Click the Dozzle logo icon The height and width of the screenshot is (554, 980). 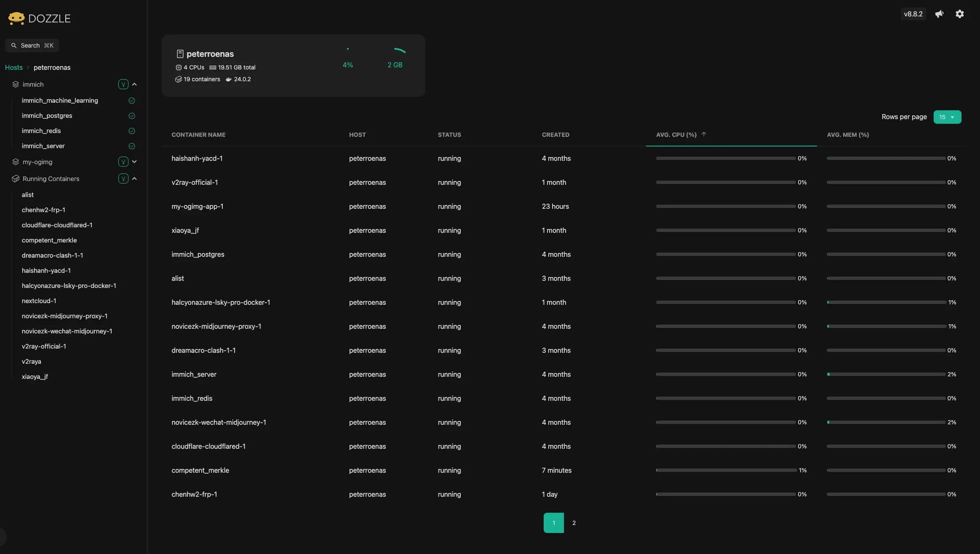point(16,18)
